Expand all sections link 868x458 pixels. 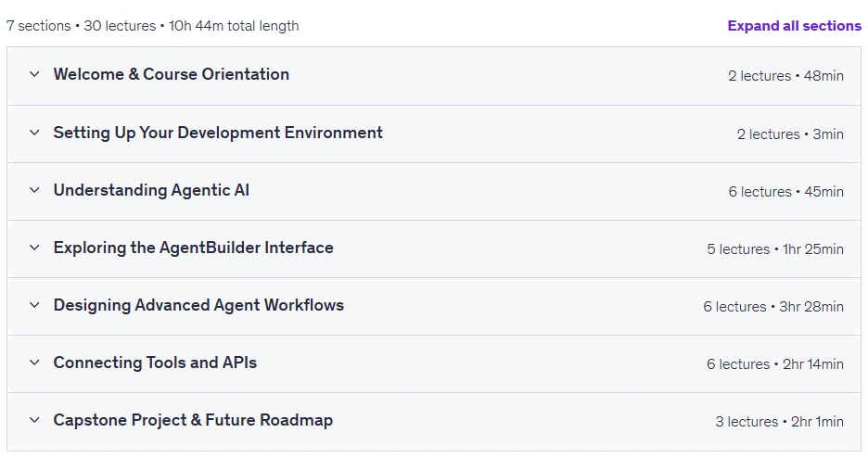click(795, 26)
